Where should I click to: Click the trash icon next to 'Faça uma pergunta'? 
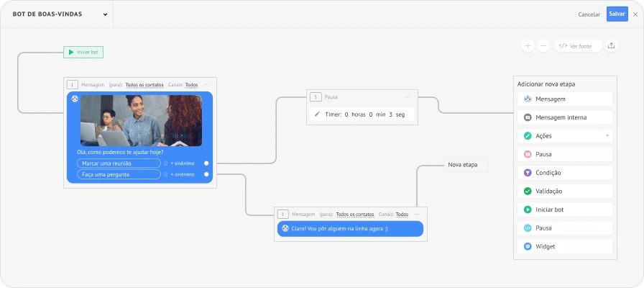166,174
